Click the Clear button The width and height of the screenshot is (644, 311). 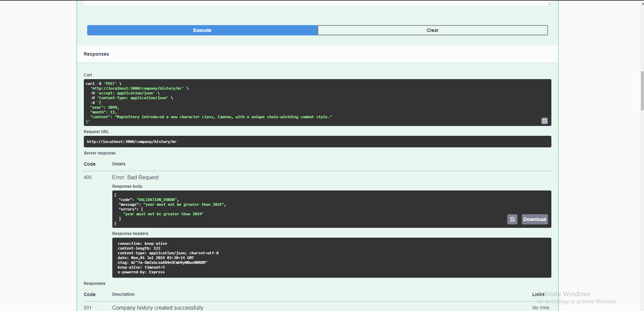(x=433, y=30)
